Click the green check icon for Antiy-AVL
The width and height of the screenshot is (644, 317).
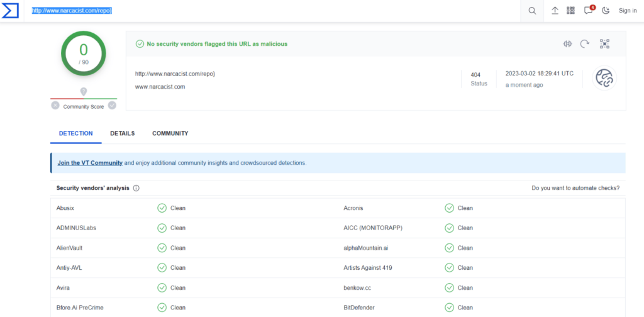click(x=162, y=268)
